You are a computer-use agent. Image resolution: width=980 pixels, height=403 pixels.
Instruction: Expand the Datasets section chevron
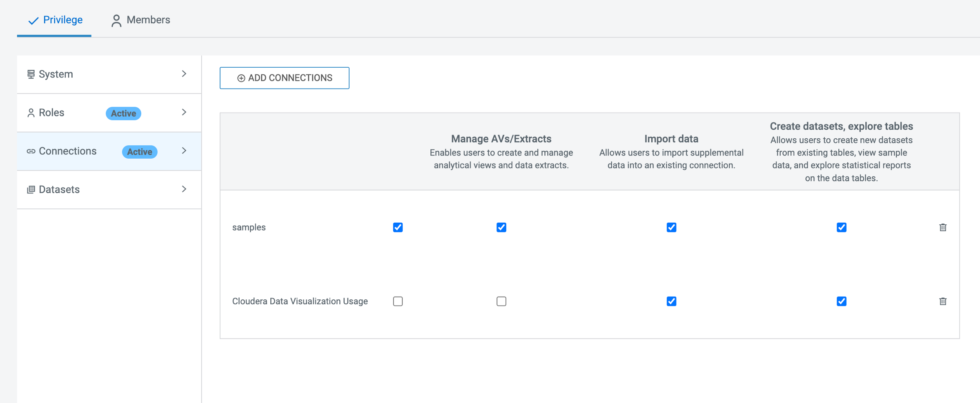point(184,189)
